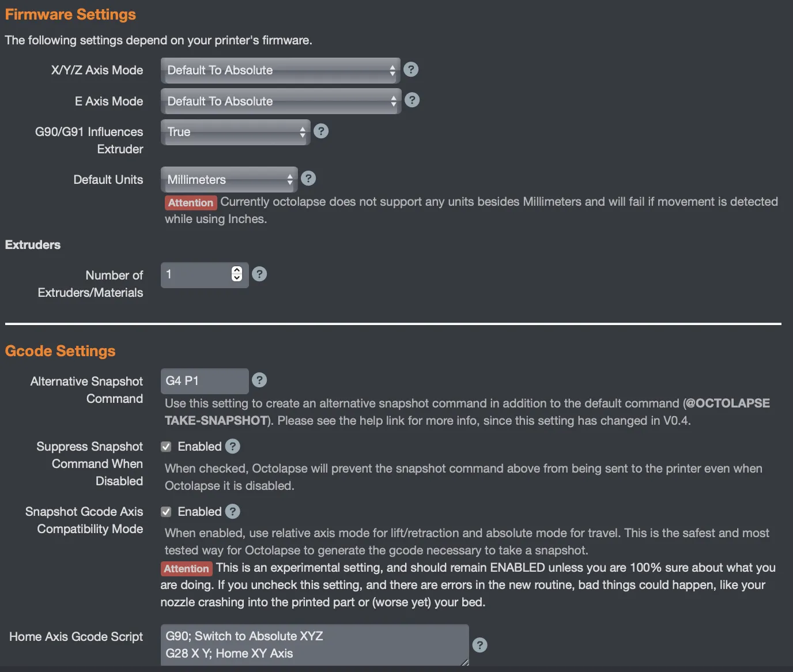Open the Default Units Millimeters dropdown
The width and height of the screenshot is (793, 672).
[229, 180]
